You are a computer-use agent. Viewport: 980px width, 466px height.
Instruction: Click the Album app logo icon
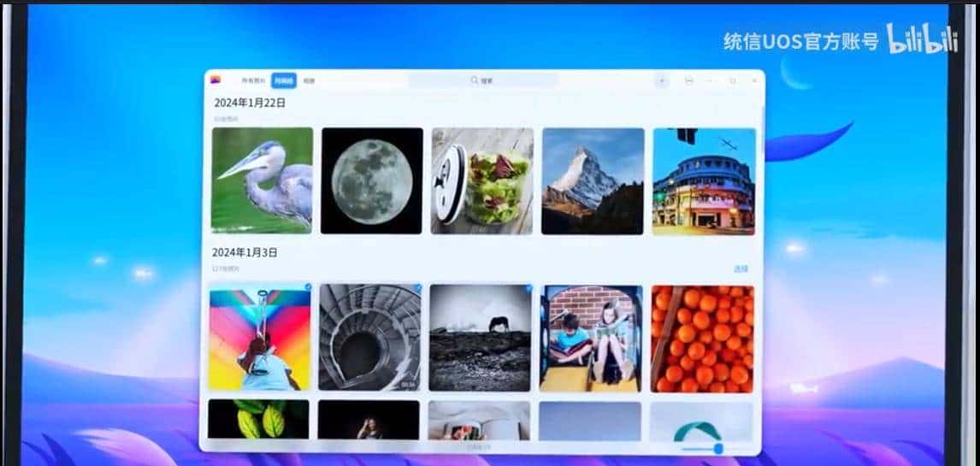[x=215, y=80]
